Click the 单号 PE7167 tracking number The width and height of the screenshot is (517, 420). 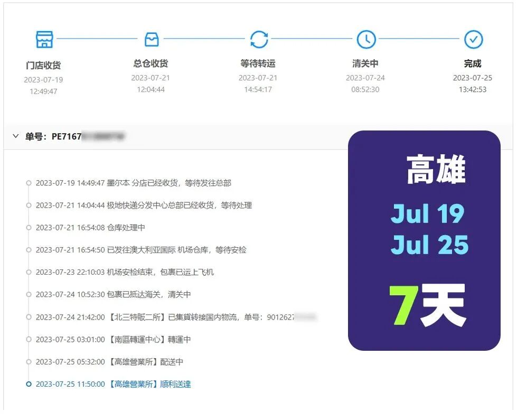(74, 136)
